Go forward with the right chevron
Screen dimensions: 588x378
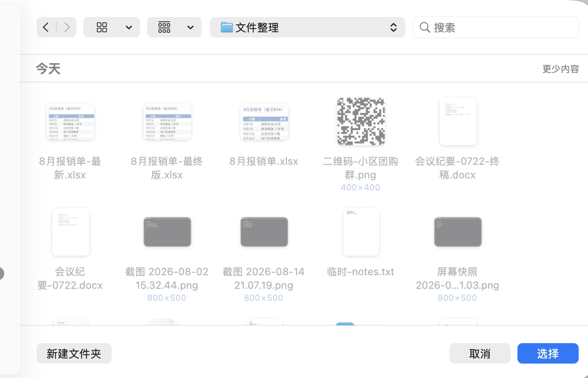pos(67,28)
